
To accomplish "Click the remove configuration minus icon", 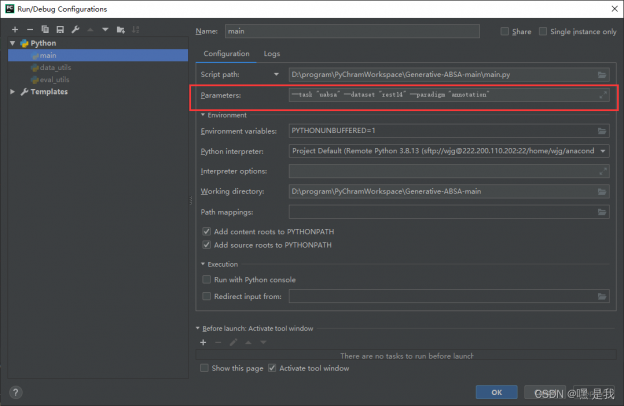I will coord(30,30).
